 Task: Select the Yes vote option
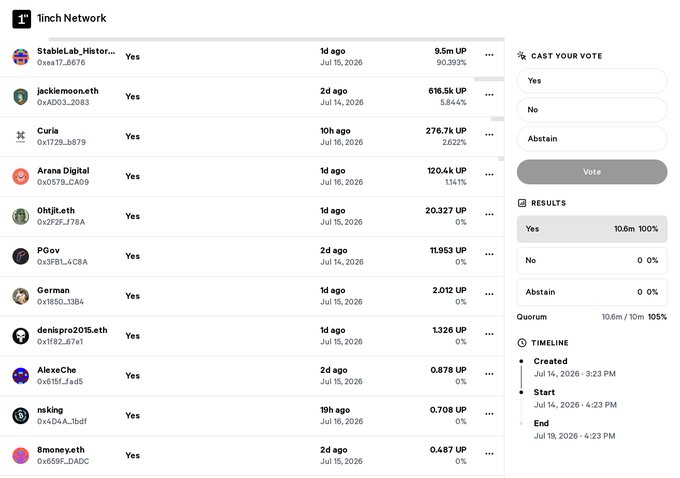click(592, 81)
